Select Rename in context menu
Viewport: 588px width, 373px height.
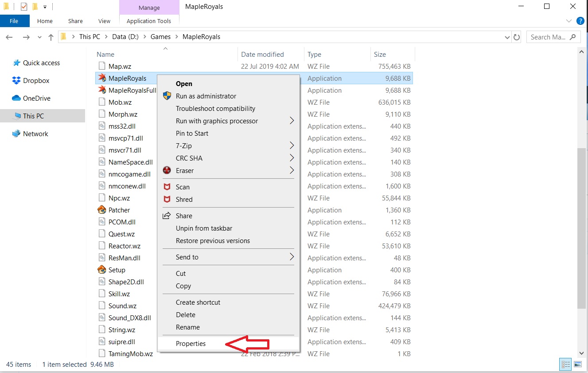click(x=229, y=327)
